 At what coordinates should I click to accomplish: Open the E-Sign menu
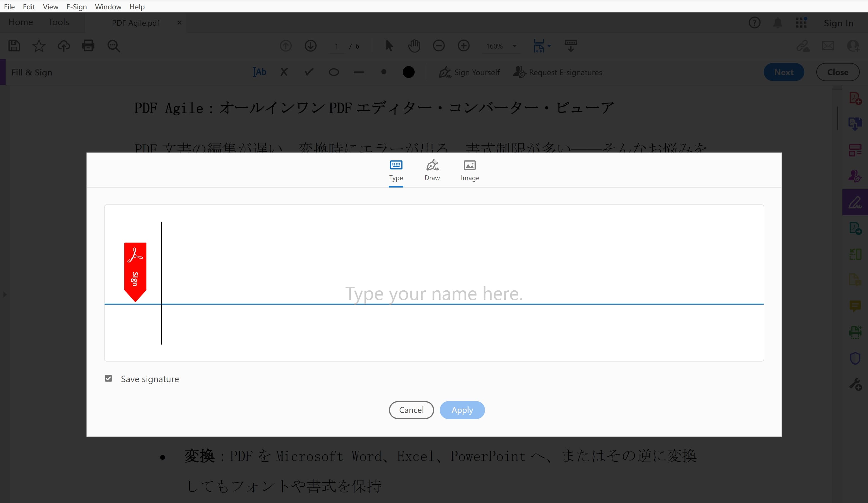(77, 6)
